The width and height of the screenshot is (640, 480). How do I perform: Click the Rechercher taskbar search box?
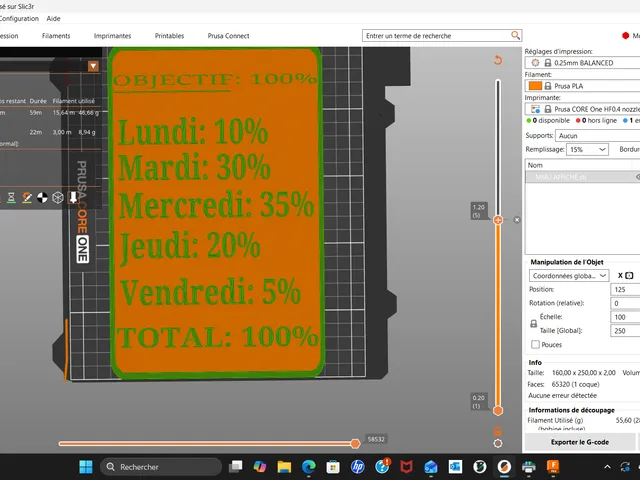pos(161,467)
